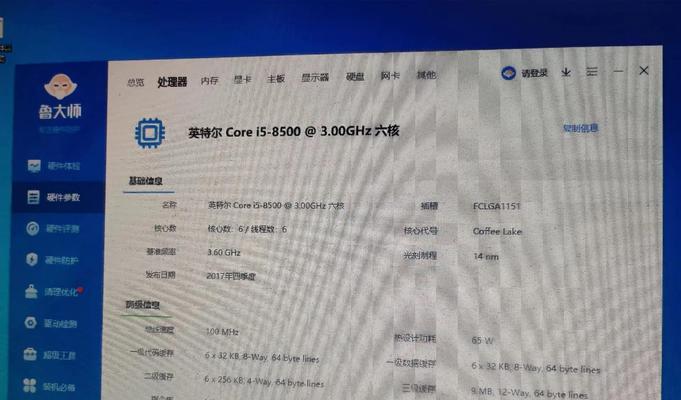Click the 9 MB, 12-Way L3 cache value

pyautogui.click(x=529, y=393)
